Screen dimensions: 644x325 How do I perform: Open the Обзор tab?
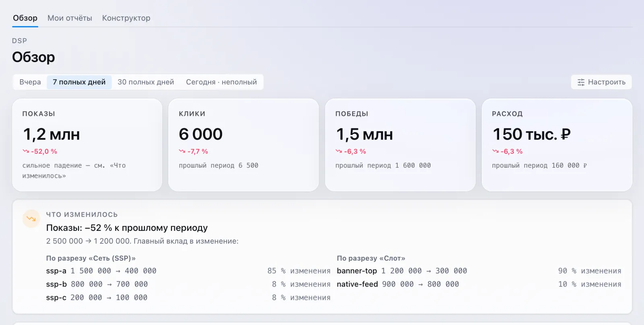coord(25,18)
